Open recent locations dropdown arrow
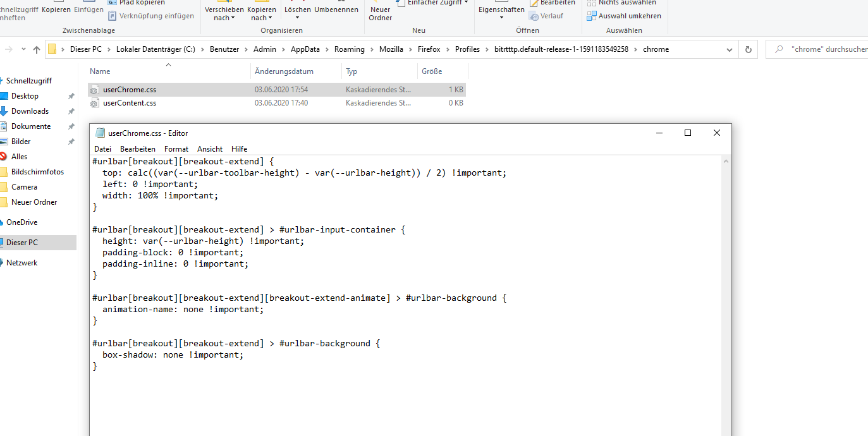This screenshot has height=436, width=868. pos(24,49)
